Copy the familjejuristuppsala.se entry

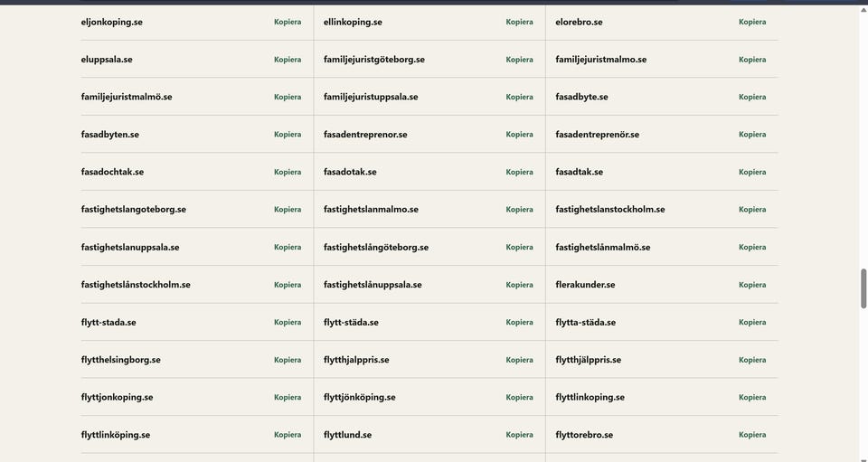(x=519, y=97)
